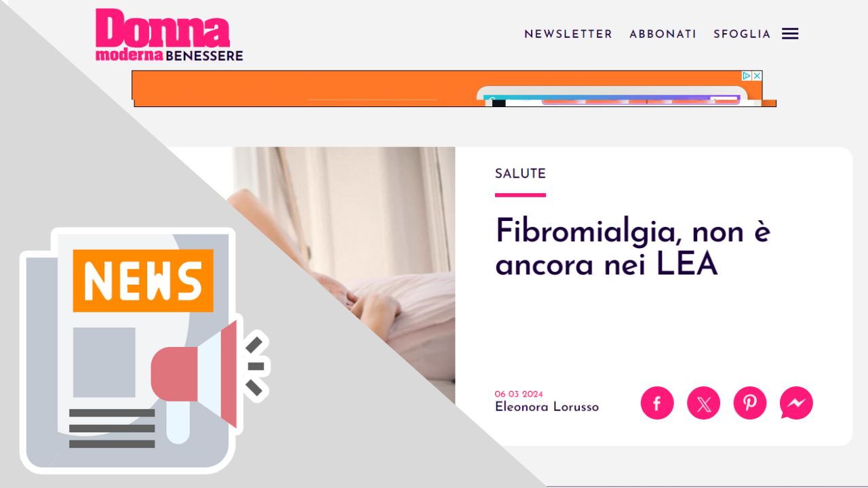Send article via Messenger icon
This screenshot has width=868, height=488.
[796, 403]
